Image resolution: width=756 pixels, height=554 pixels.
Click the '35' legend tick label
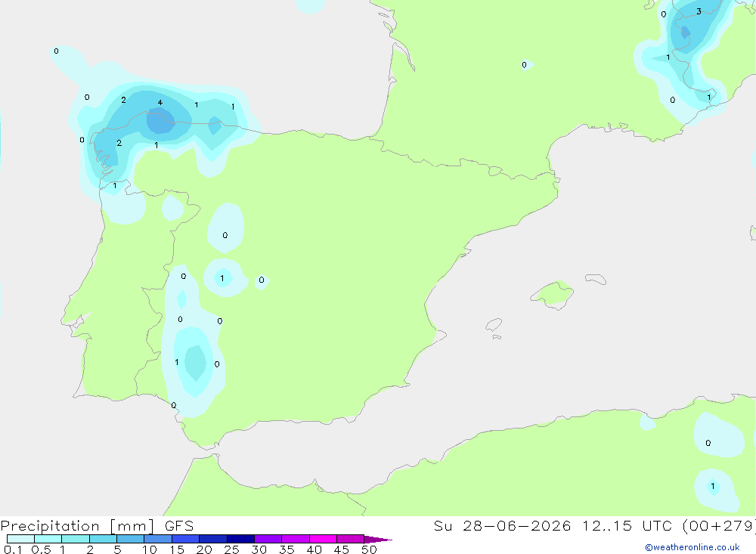point(287,549)
